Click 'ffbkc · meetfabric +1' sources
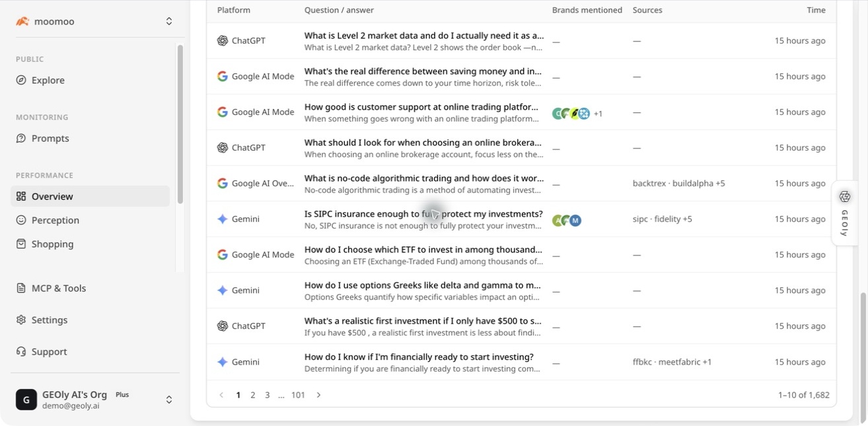 click(672, 362)
